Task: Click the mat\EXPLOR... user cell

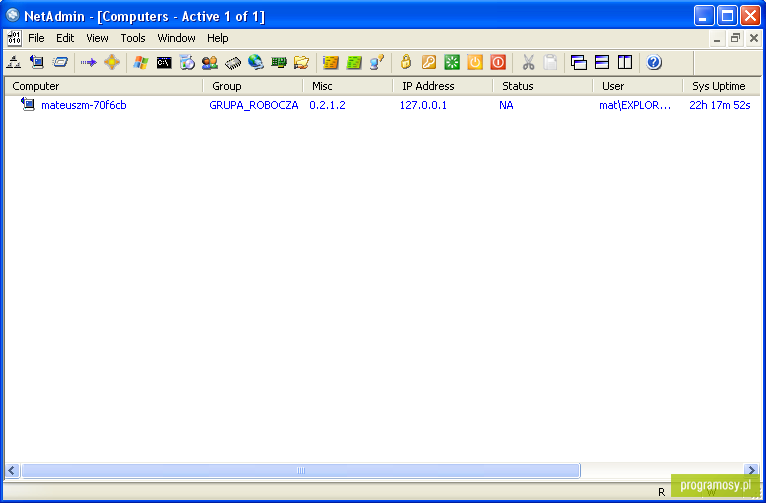Action: coord(635,105)
